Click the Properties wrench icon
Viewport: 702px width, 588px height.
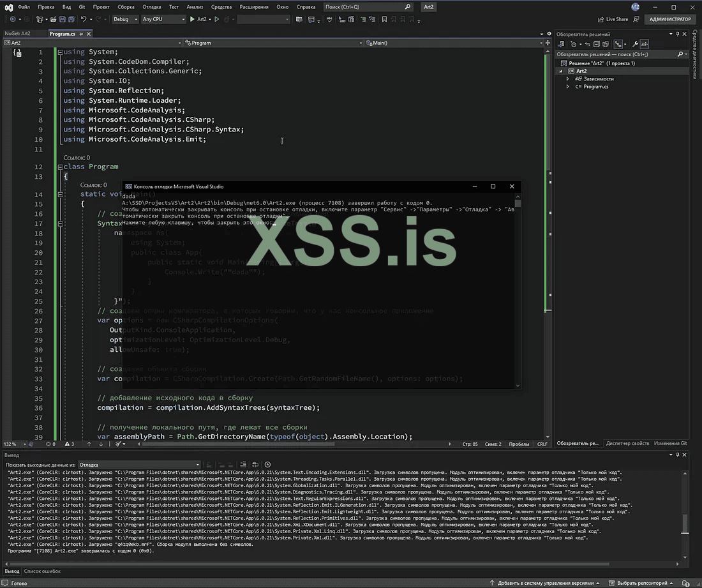[635, 44]
